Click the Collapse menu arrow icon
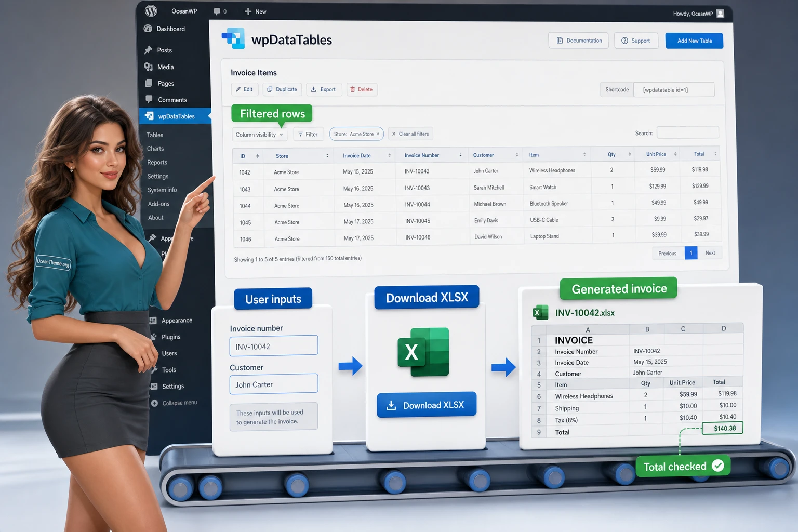This screenshot has width=798, height=532. point(154,403)
